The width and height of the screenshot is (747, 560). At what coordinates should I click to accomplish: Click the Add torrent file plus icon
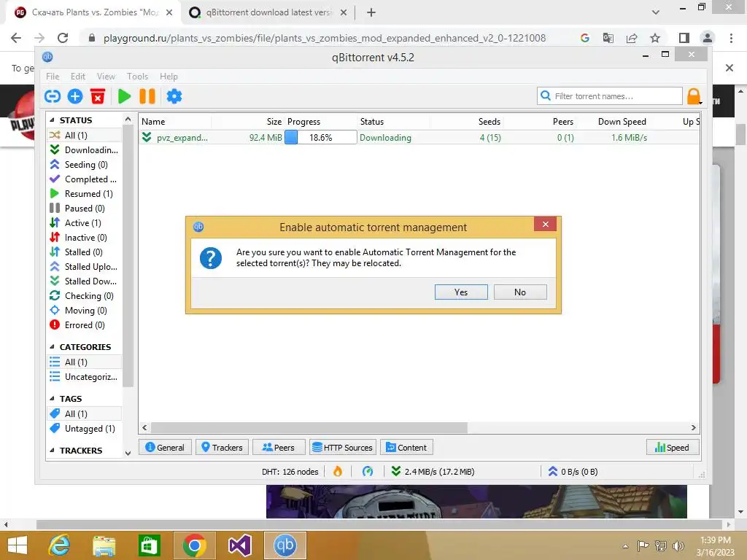[75, 96]
